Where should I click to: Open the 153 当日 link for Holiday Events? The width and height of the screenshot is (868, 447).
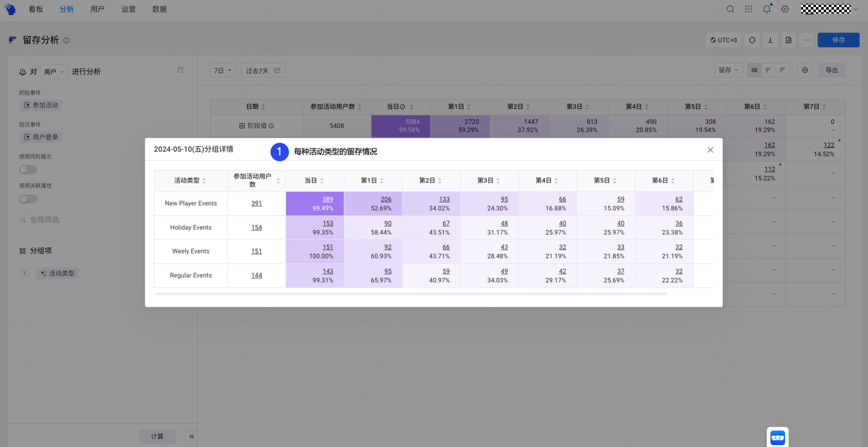(x=328, y=223)
